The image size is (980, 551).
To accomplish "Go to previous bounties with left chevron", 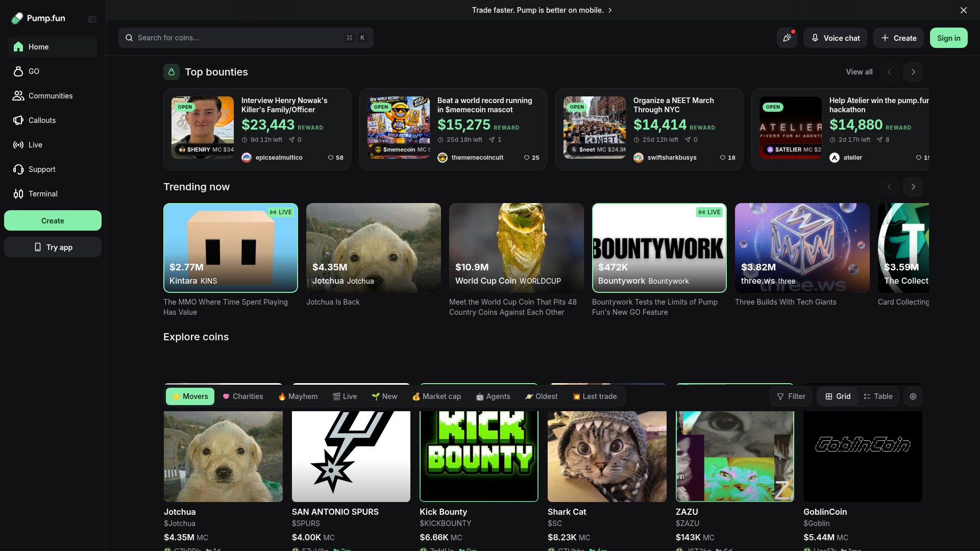I will (x=889, y=72).
